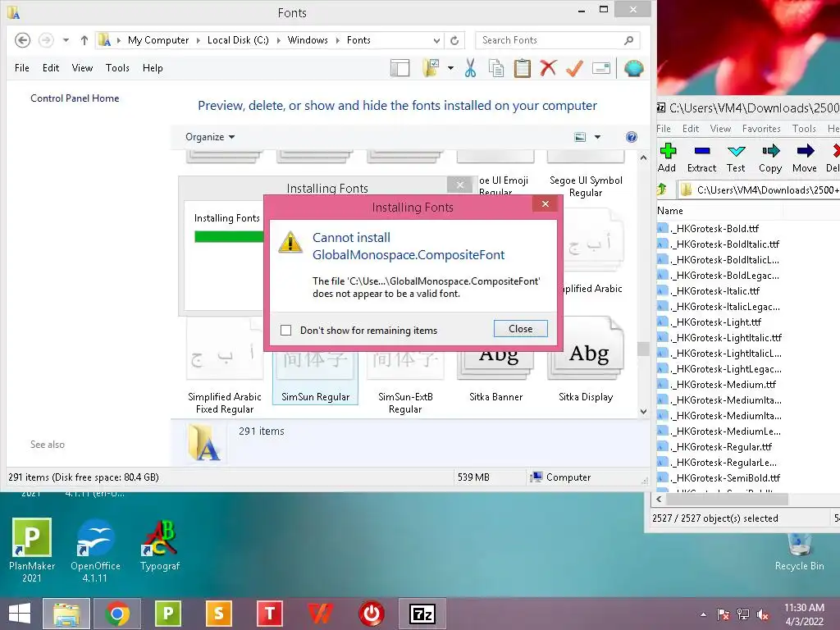The image size is (840, 630).
Task: Click the orange checkmark Properties icon
Action: [574, 68]
